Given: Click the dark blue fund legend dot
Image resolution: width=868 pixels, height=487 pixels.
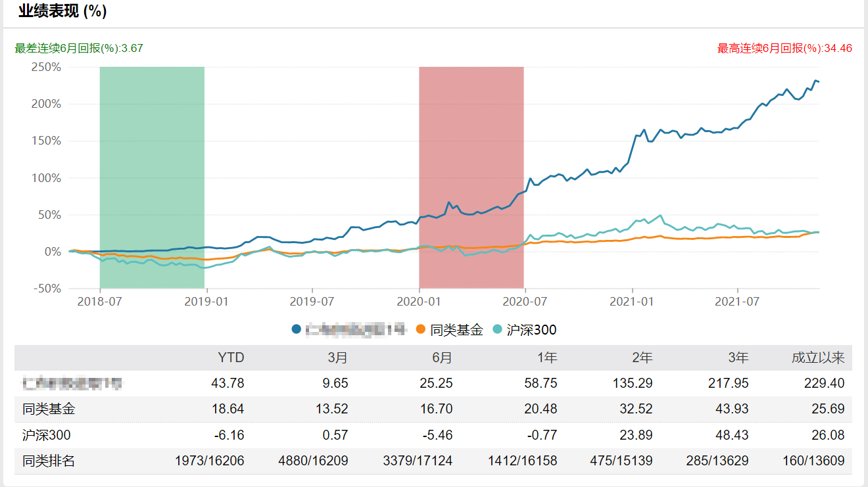Looking at the screenshot, I should tap(297, 329).
